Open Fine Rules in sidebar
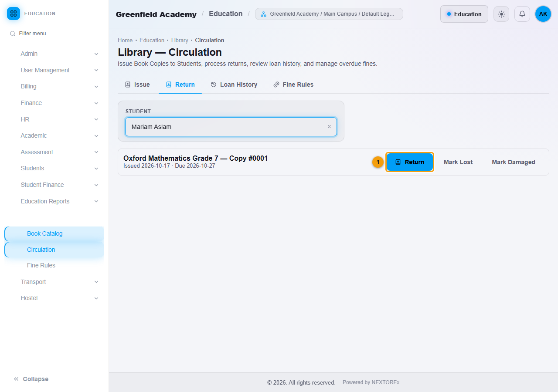 (x=54, y=266)
